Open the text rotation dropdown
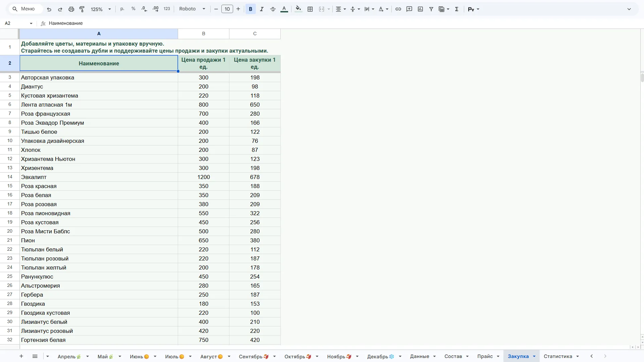644x362 pixels. [x=383, y=9]
